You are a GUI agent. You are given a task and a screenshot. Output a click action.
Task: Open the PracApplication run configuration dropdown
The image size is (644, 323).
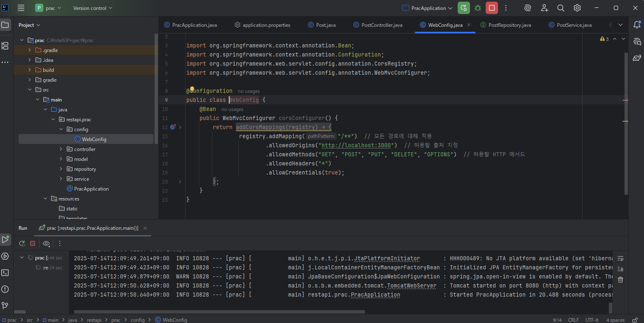click(427, 8)
